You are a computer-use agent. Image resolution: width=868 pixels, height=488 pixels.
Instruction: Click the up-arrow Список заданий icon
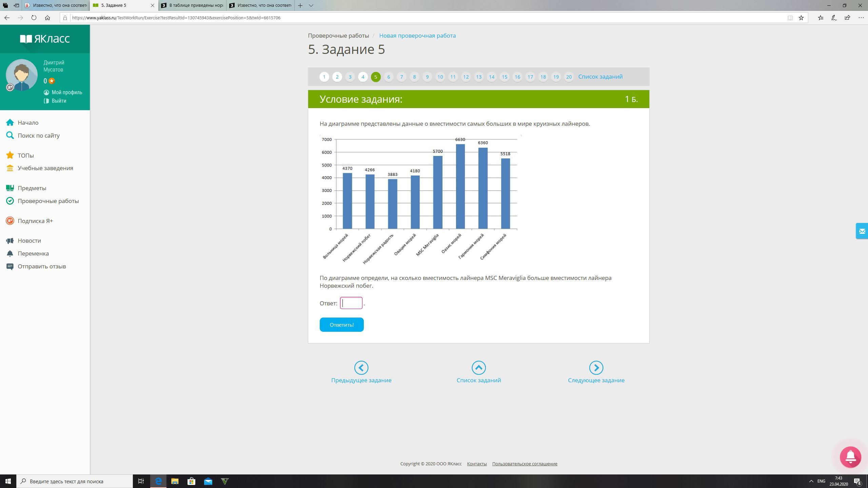click(479, 368)
